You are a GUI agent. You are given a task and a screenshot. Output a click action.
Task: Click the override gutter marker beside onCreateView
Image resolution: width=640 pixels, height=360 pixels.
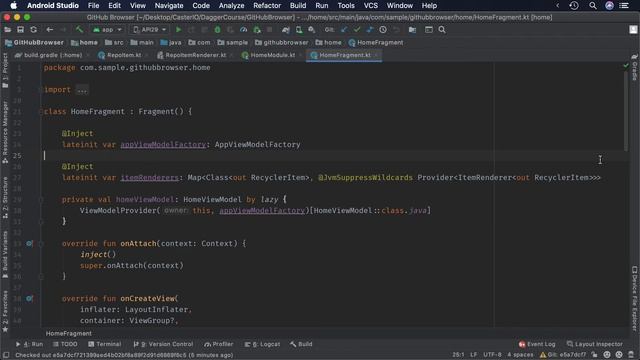coord(29,298)
